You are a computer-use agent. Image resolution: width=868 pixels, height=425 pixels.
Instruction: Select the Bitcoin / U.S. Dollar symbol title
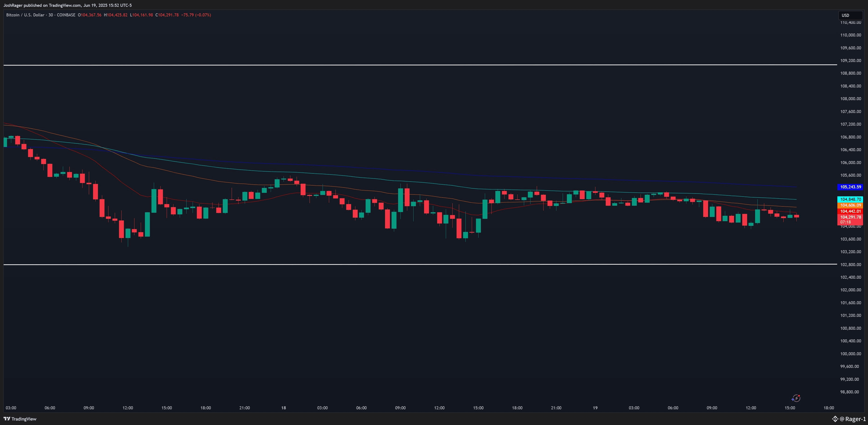coord(25,15)
